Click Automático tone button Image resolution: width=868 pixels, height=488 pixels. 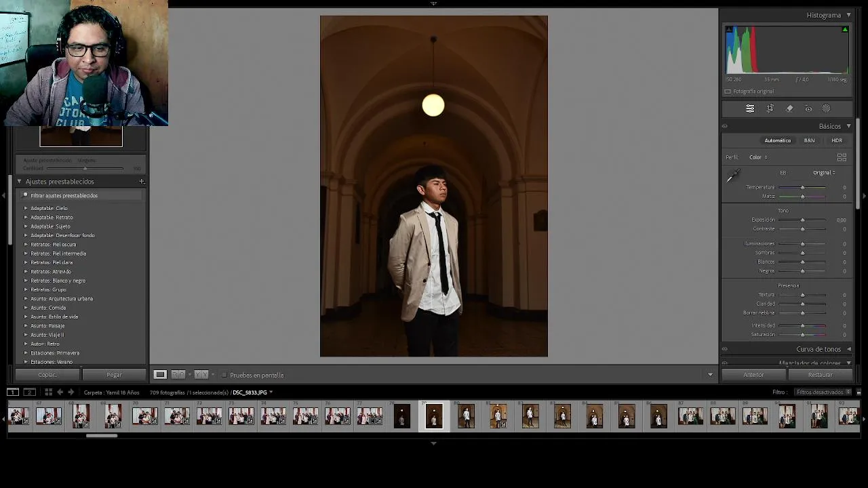click(x=777, y=140)
